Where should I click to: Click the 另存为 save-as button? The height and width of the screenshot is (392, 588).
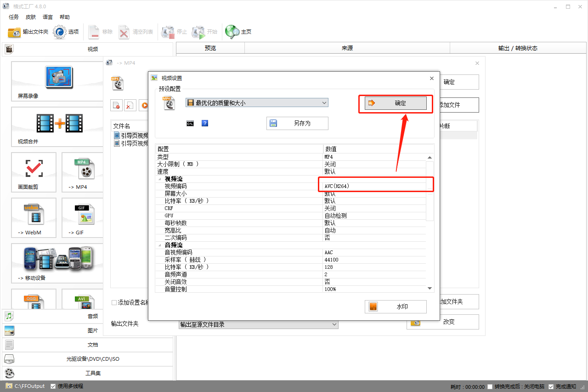(x=297, y=123)
